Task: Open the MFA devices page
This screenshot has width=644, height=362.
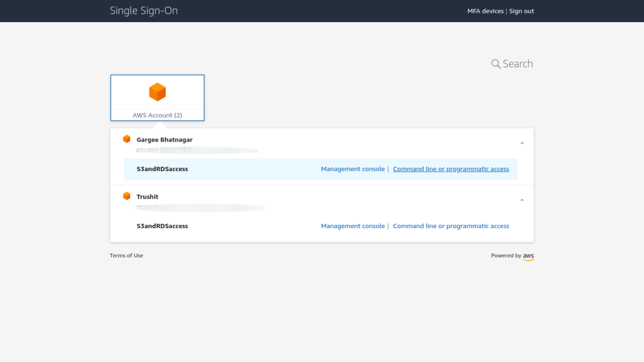Action: click(485, 11)
